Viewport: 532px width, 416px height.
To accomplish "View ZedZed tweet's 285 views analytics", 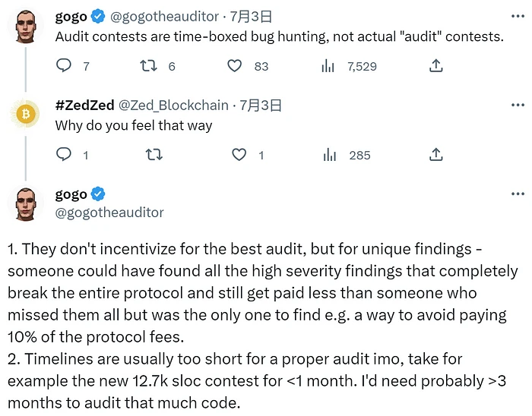I will coord(328,155).
